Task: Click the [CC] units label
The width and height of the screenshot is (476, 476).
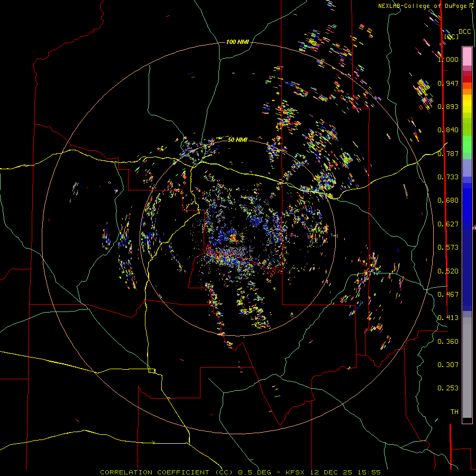Action: [452, 36]
